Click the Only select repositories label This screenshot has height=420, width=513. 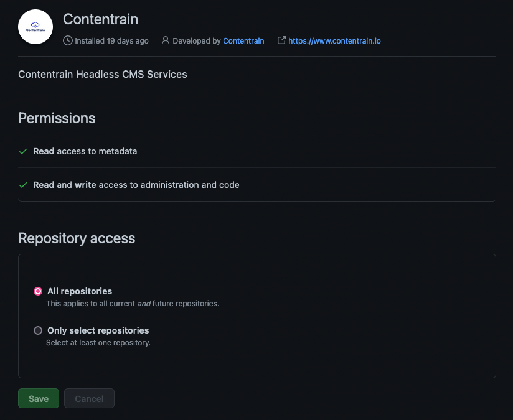point(98,330)
